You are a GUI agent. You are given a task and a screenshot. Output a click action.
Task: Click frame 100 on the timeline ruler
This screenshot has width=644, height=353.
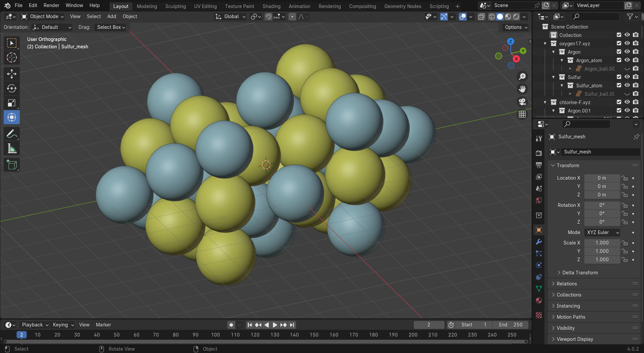pos(215,335)
